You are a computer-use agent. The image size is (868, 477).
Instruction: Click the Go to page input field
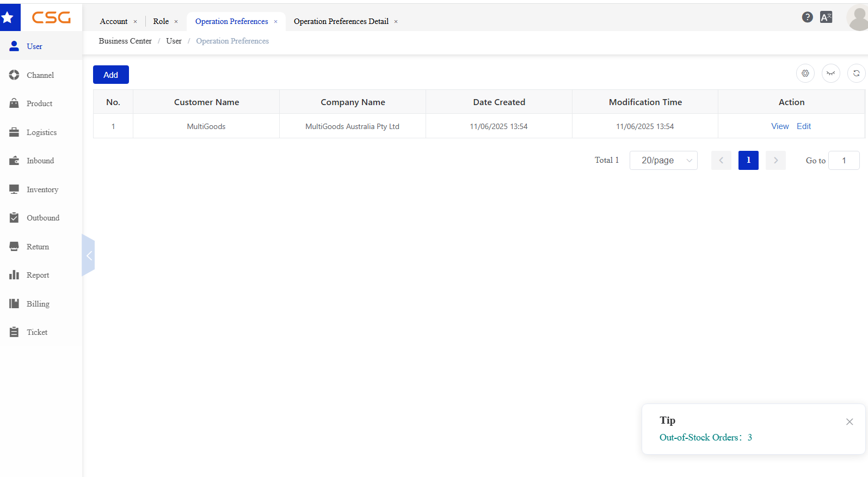click(x=844, y=160)
